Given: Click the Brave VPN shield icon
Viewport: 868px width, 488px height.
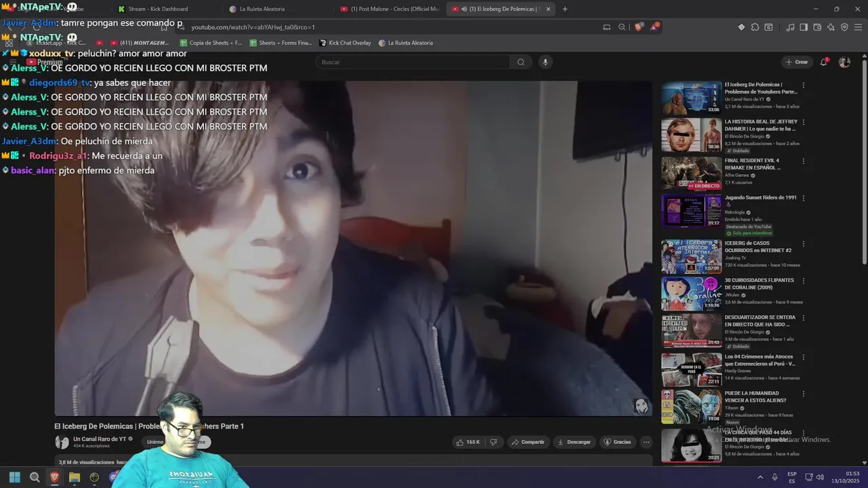Looking at the screenshot, I should 844,27.
